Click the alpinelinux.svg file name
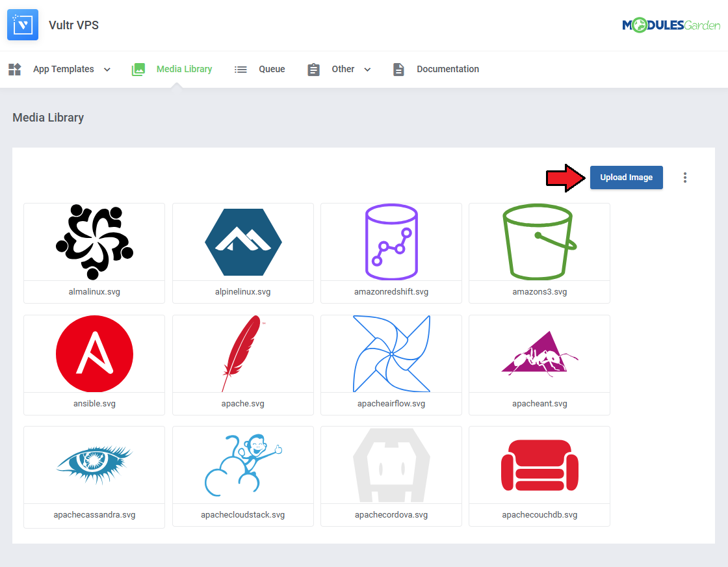728x567 pixels. (x=243, y=292)
